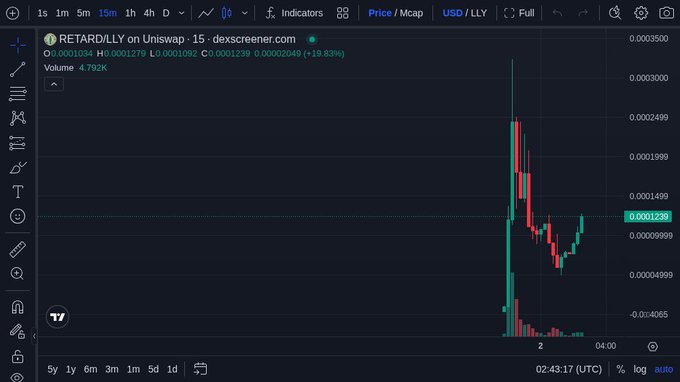This screenshot has height=382, width=680.
Task: Click the redo arrow
Action: (x=583, y=13)
